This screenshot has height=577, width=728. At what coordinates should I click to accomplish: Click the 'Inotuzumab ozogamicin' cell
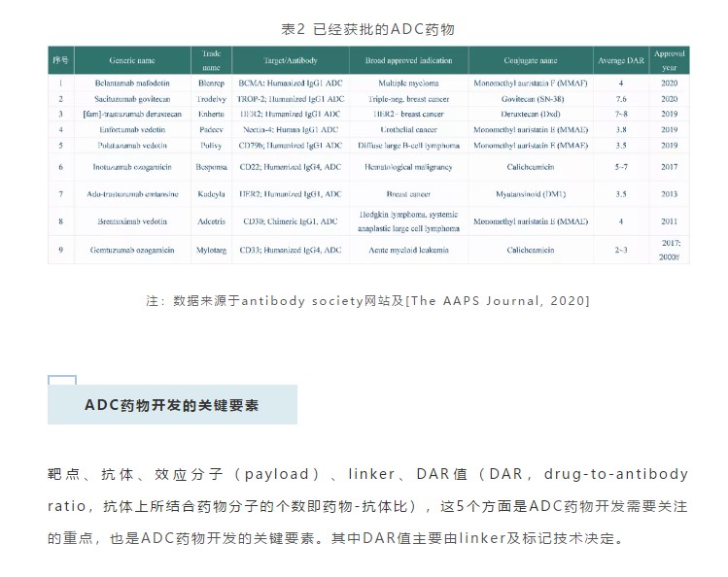[132, 167]
